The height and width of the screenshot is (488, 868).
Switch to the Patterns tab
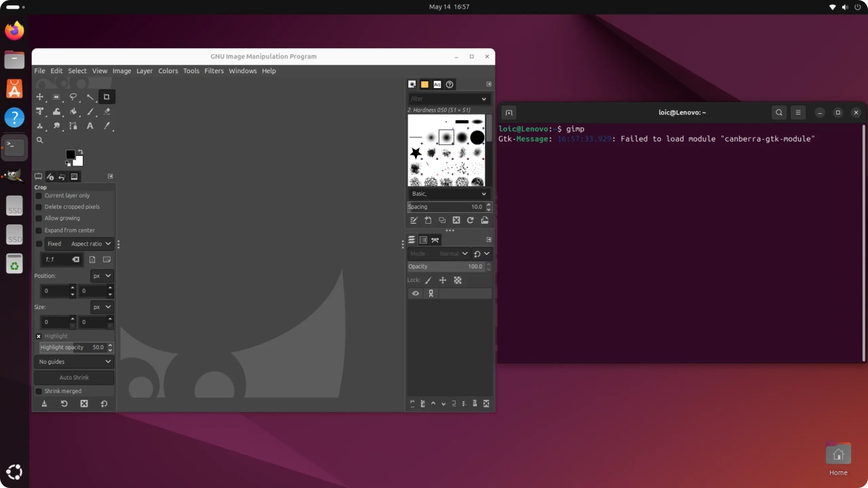pyautogui.click(x=425, y=84)
